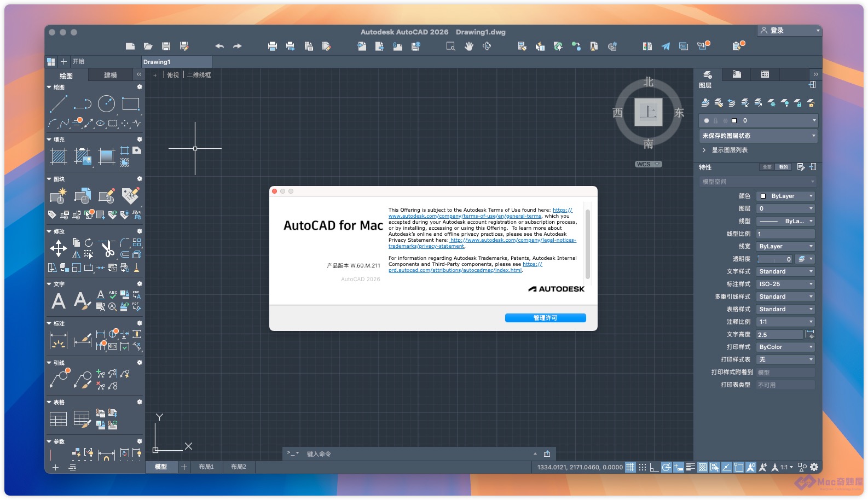Click the Redo arrow
Viewport: 868px width, 500px height.
pyautogui.click(x=237, y=46)
